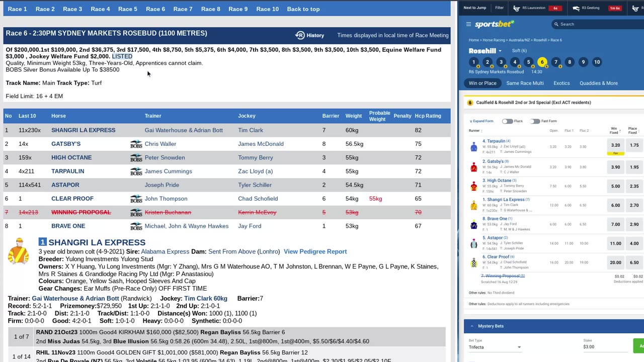The height and width of the screenshot is (362, 644).
Task: Expand Form for all runners
Action: click(481, 121)
